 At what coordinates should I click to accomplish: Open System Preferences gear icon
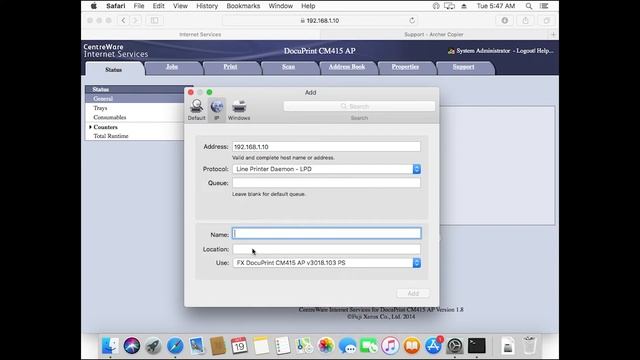pos(455,346)
